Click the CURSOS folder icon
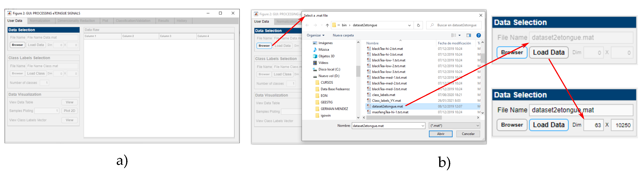This screenshot has height=175, width=644. click(x=317, y=83)
